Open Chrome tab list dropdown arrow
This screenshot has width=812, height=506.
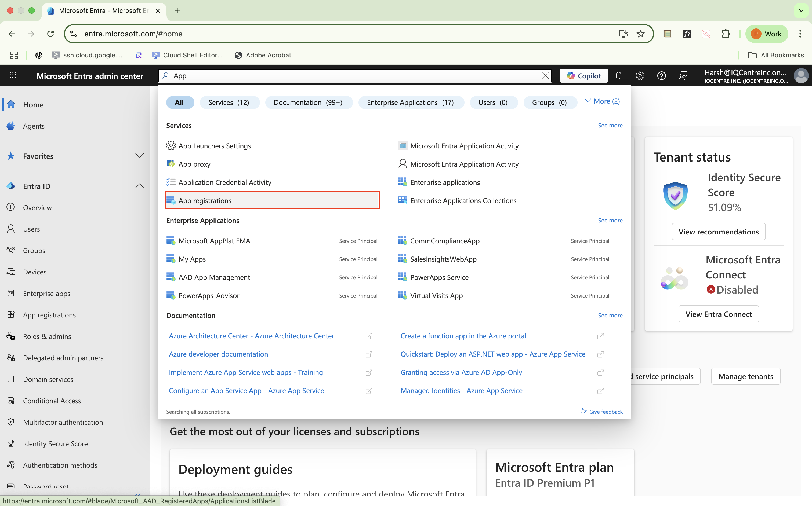pos(801,11)
